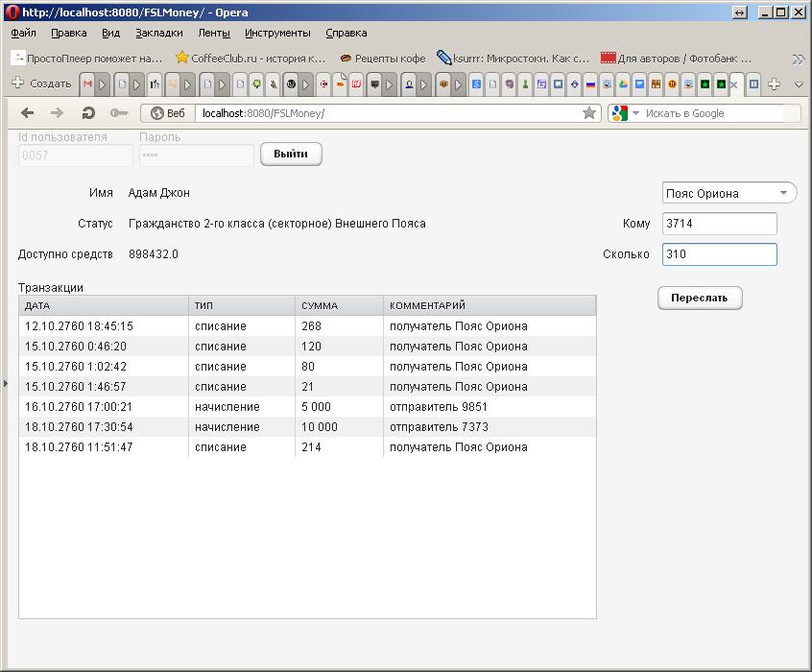The height and width of the screenshot is (672, 812).
Task: Click the Веб globe badge in address bar
Action: (x=168, y=113)
